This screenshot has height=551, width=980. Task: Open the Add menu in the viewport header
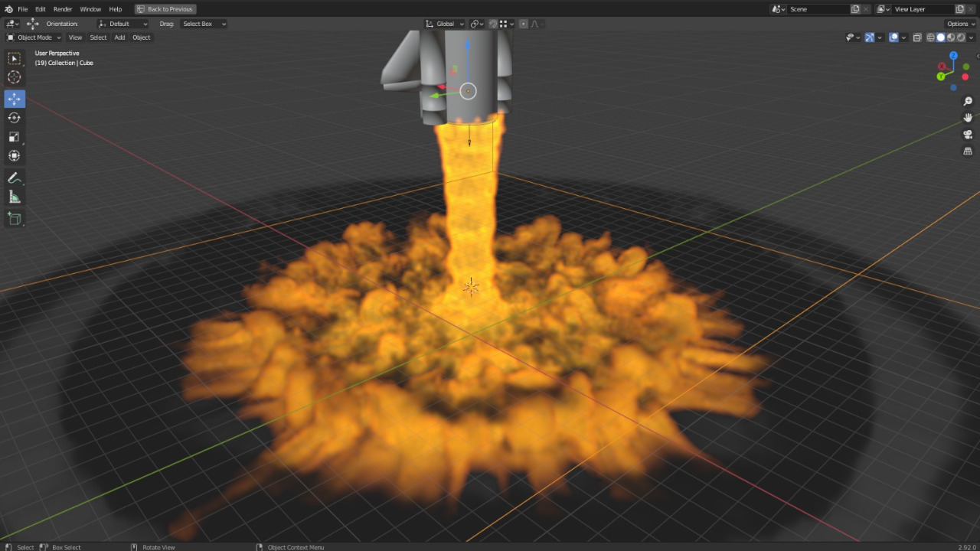point(119,37)
